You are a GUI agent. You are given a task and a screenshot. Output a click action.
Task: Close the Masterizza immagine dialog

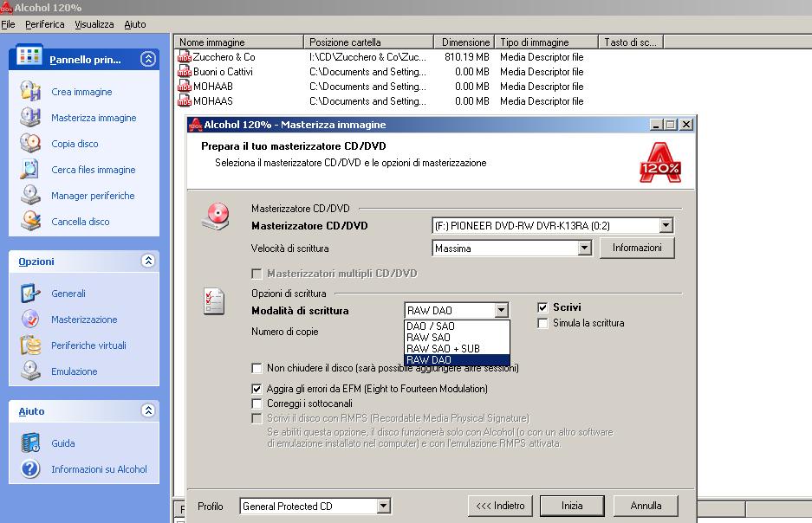click(686, 125)
